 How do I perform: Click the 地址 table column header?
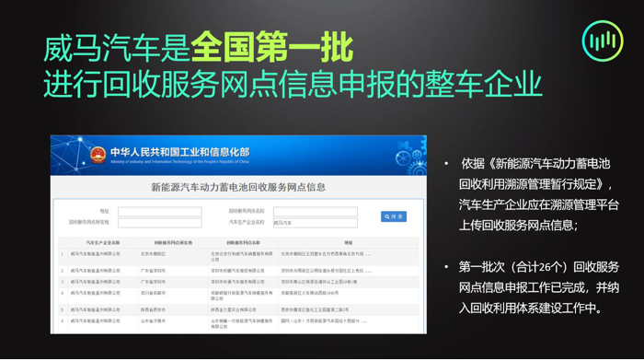tap(349, 242)
